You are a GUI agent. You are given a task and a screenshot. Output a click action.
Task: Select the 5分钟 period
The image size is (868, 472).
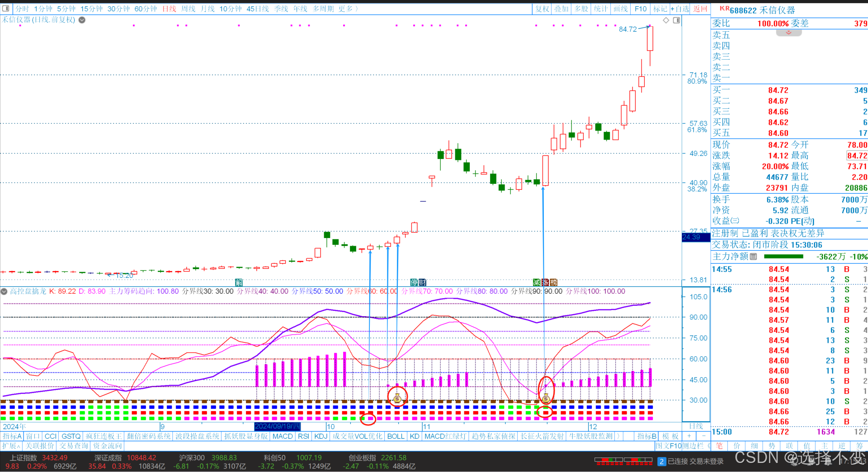pyautogui.click(x=66, y=9)
